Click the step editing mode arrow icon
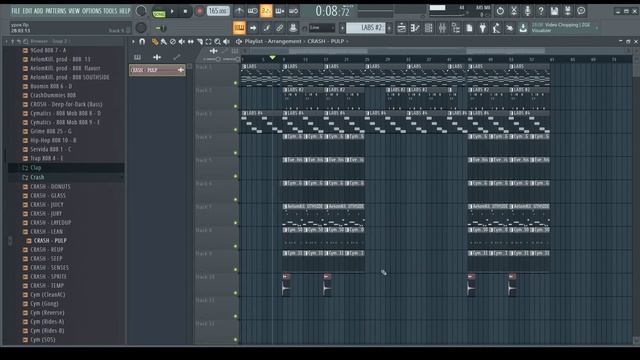640x360 pixels. tap(253, 28)
